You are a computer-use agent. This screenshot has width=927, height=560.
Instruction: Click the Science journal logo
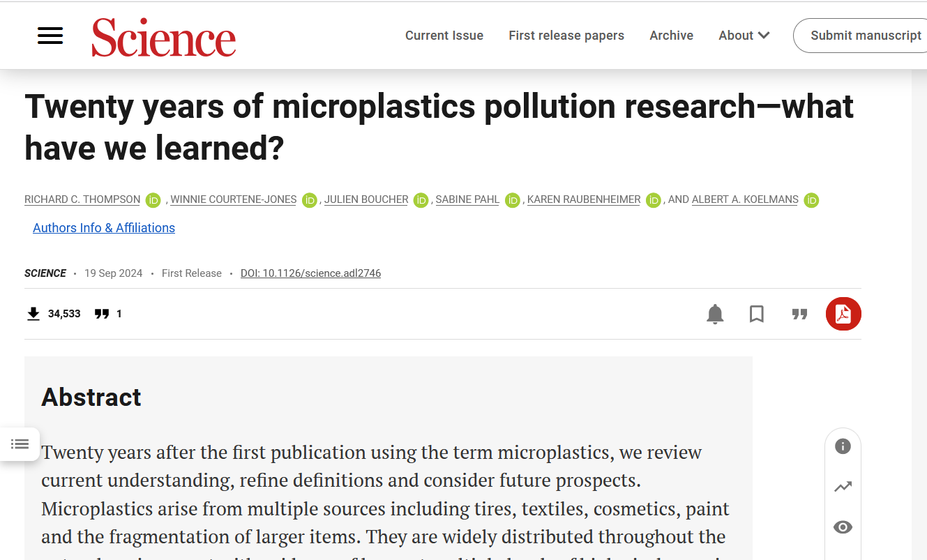(x=164, y=38)
